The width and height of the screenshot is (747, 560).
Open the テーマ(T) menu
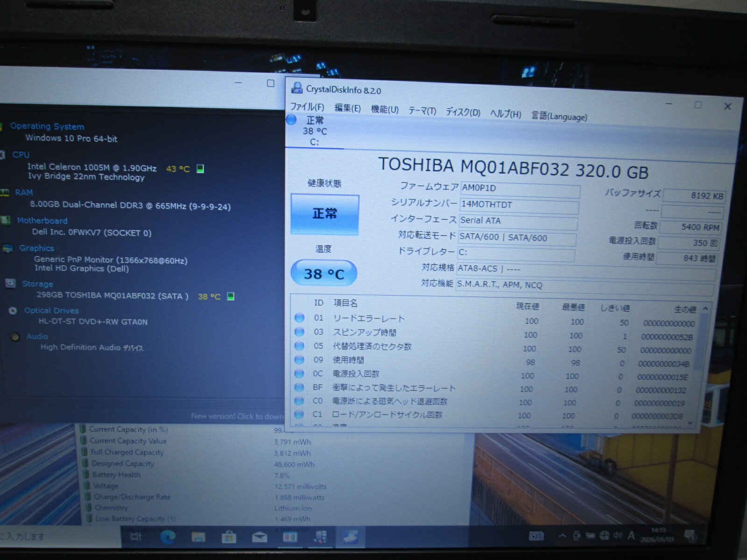tap(422, 111)
